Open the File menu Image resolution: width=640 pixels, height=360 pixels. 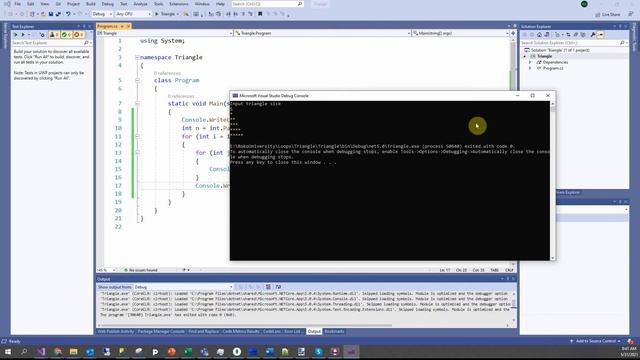(x=18, y=4)
